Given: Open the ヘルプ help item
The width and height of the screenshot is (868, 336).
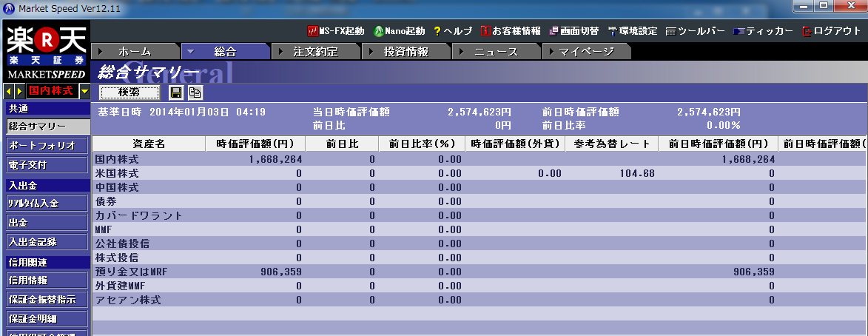Looking at the screenshot, I should point(453,31).
